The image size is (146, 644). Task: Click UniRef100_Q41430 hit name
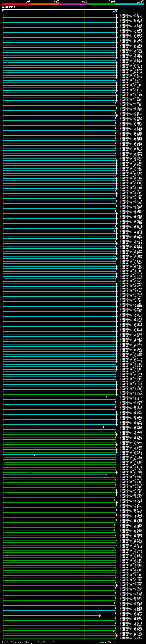(x=131, y=472)
